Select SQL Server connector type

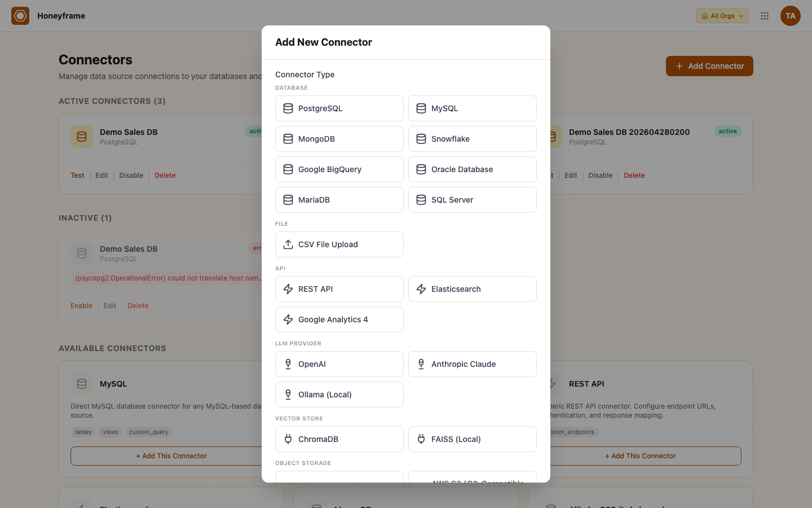473,200
